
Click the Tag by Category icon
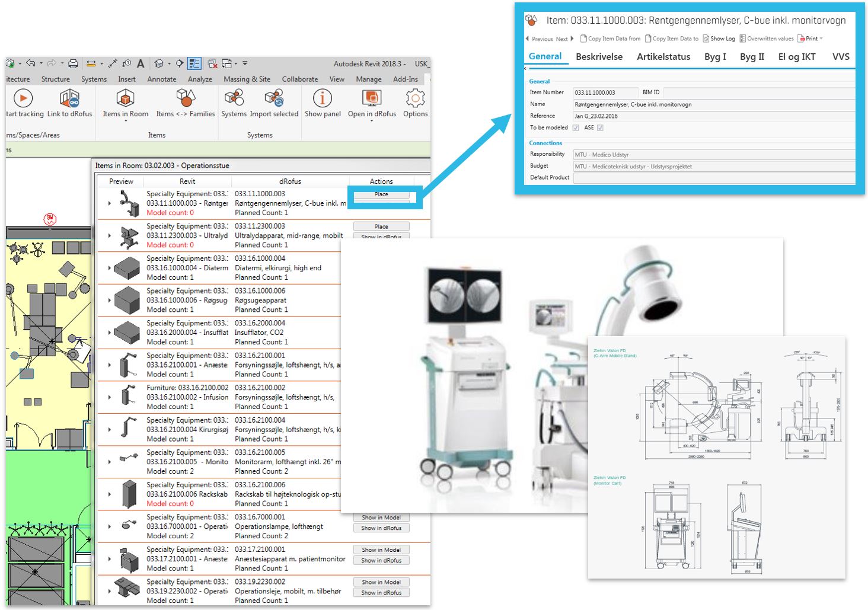127,63
